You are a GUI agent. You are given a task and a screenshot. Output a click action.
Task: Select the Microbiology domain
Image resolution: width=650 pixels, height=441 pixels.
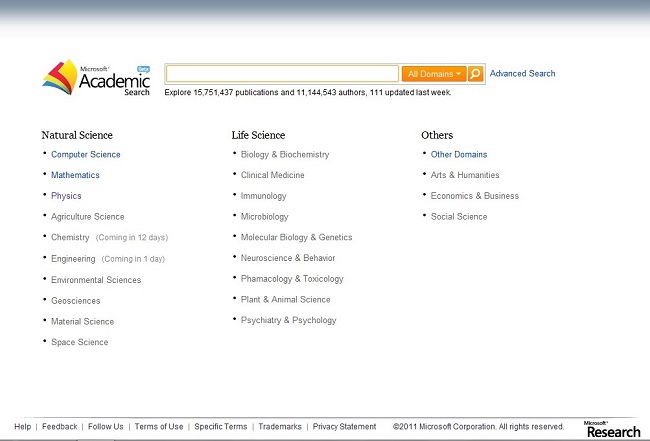point(264,216)
